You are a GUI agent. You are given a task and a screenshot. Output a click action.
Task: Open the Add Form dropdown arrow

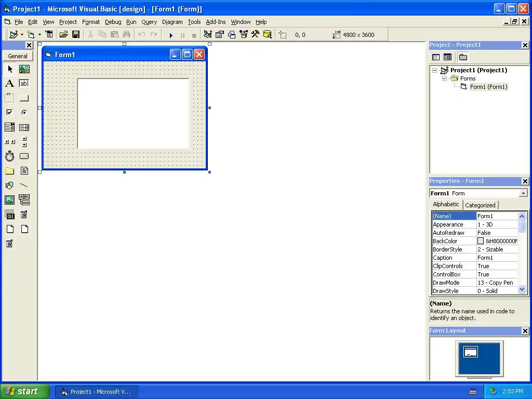click(39, 34)
